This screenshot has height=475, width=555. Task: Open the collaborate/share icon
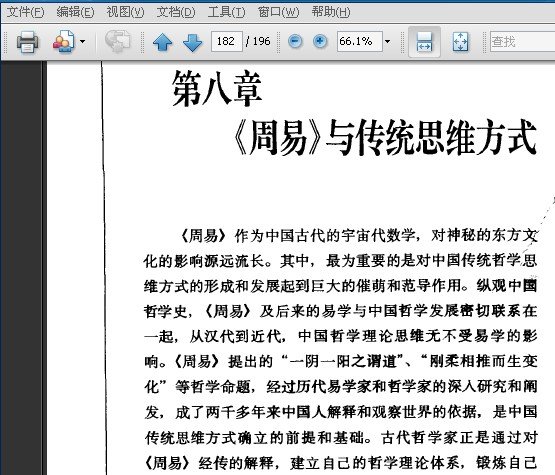pos(64,42)
